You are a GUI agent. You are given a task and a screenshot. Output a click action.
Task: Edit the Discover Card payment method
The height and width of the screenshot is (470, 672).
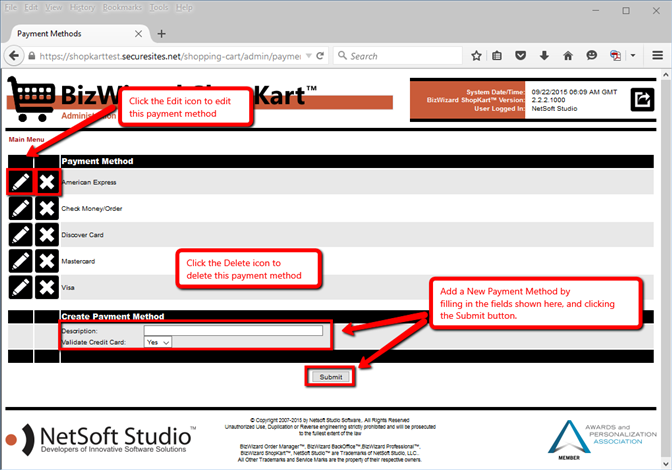click(21, 235)
